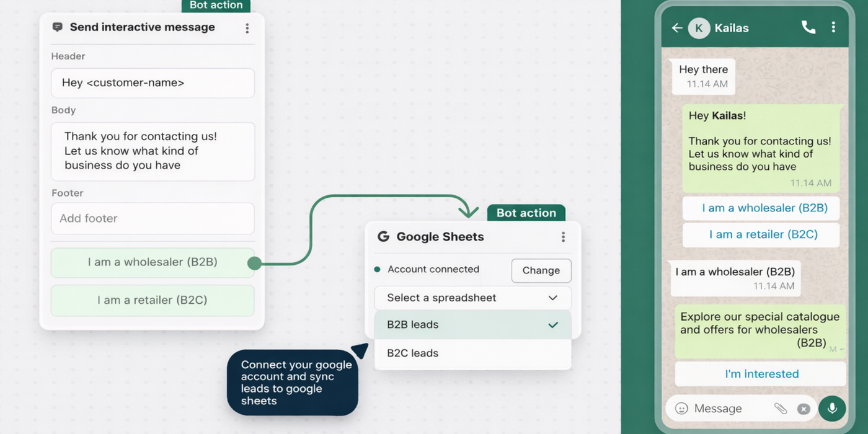Click the Header input field
Viewport: 868px width, 434px height.
point(153,83)
